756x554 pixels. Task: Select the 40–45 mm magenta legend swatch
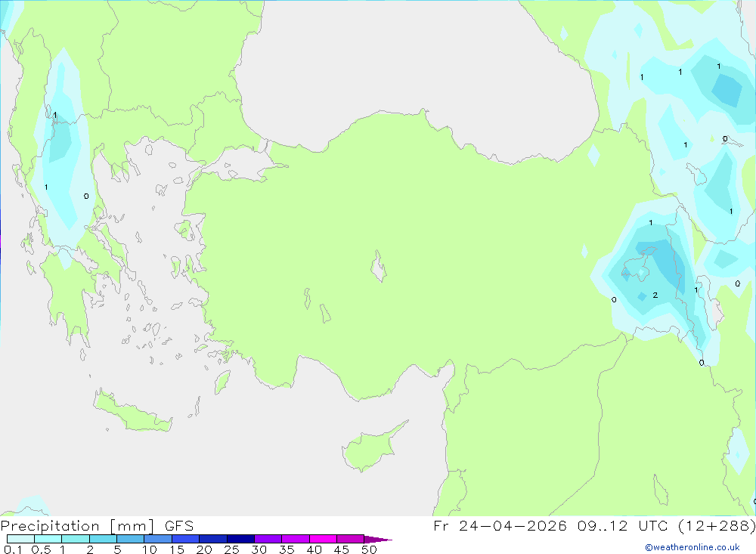point(323,539)
